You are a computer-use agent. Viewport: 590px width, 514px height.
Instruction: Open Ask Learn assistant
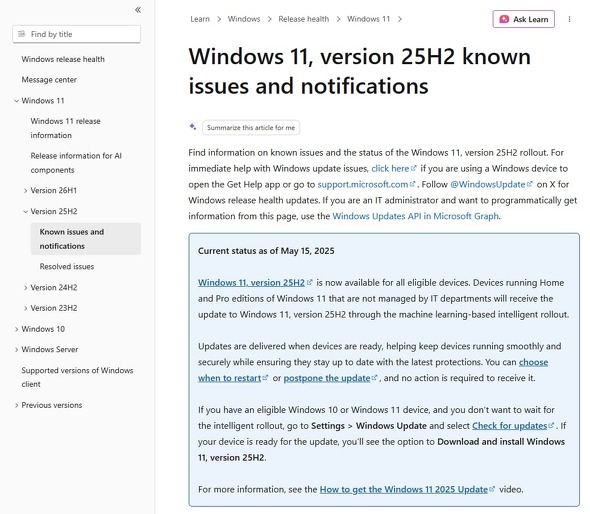click(523, 19)
